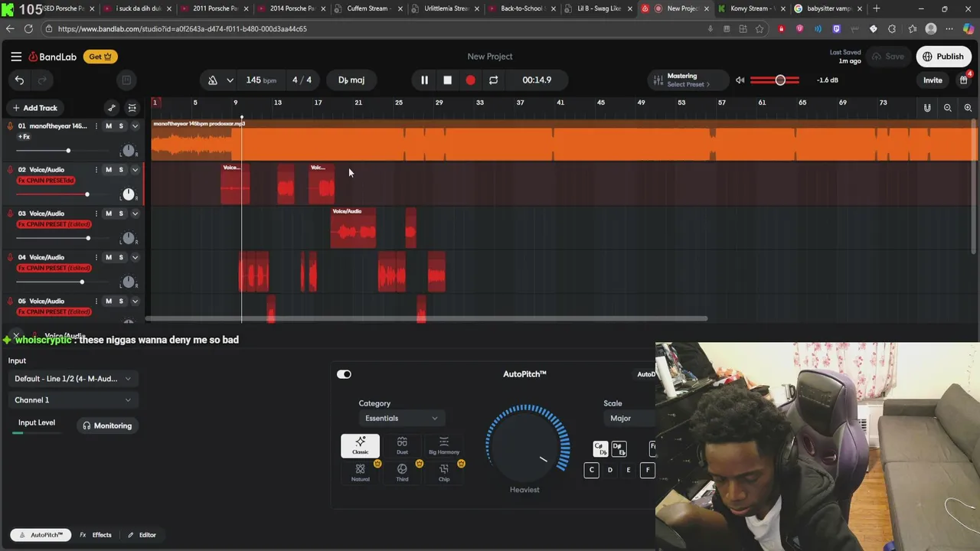
Task: Arm track 02 microphone icon
Action: [11, 170]
